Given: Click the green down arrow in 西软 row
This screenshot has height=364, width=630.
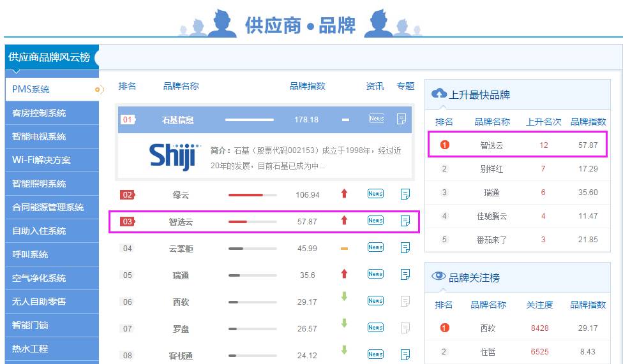Looking at the screenshot, I should point(344,296).
